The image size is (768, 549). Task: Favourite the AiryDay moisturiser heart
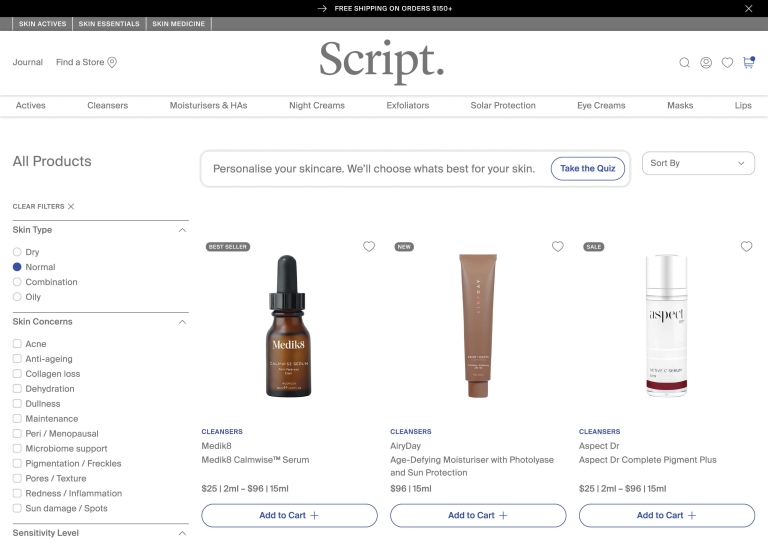click(557, 246)
